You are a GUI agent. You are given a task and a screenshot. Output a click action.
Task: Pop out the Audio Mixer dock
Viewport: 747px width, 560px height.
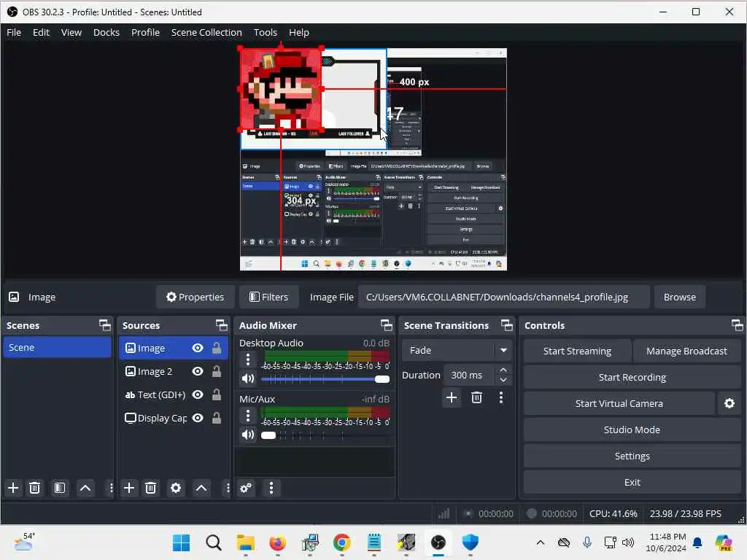coord(387,326)
